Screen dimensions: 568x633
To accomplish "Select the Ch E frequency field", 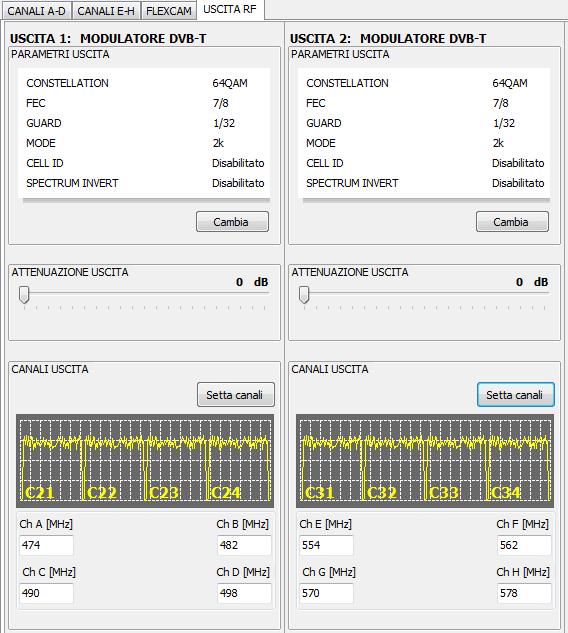I will [x=326, y=545].
